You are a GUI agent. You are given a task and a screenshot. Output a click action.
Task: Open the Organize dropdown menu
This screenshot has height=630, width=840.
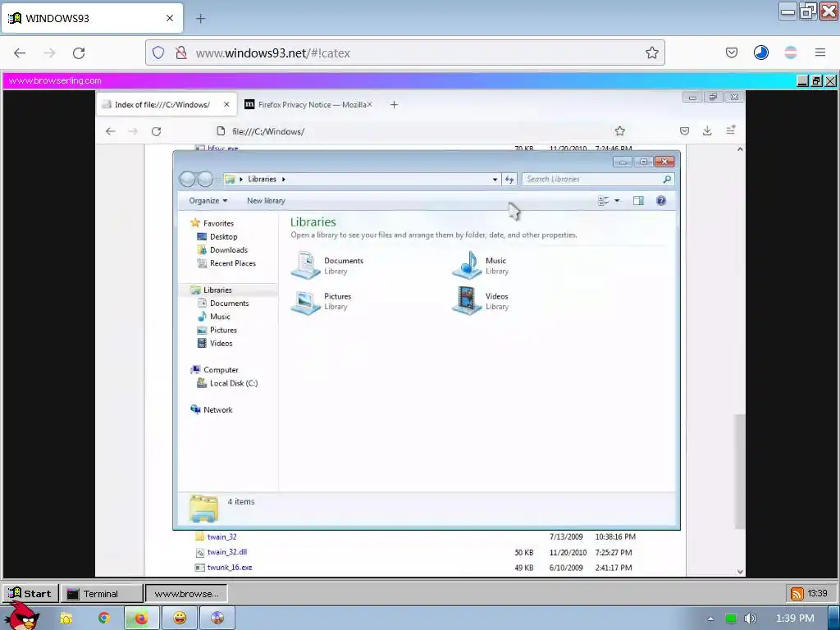pyautogui.click(x=208, y=200)
